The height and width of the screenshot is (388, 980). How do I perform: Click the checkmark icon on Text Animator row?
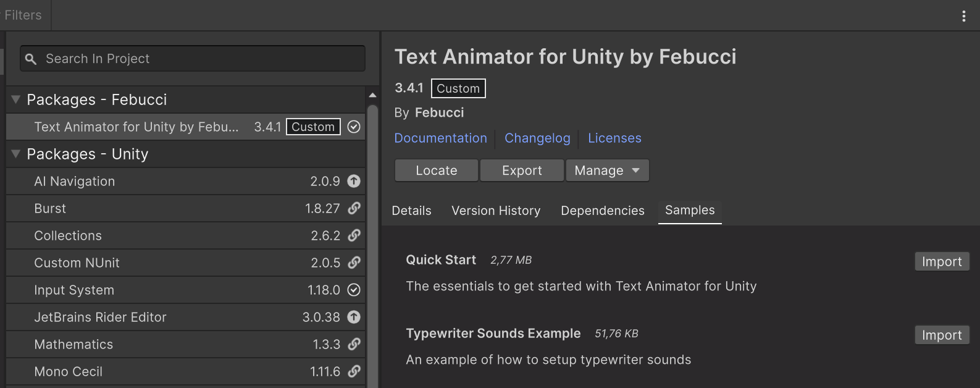354,127
